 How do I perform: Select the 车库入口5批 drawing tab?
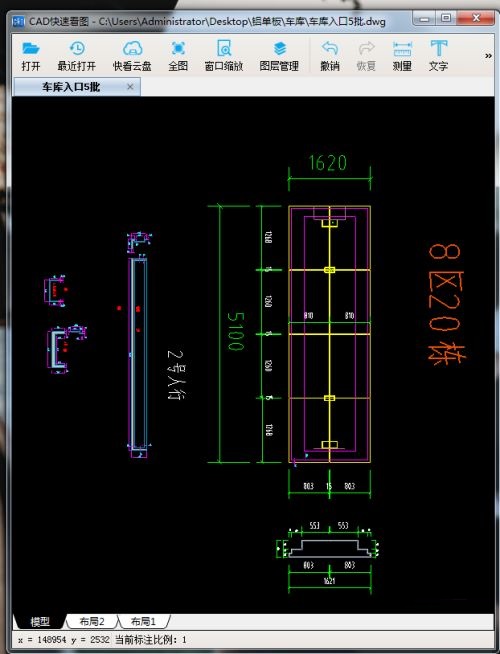click(77, 87)
